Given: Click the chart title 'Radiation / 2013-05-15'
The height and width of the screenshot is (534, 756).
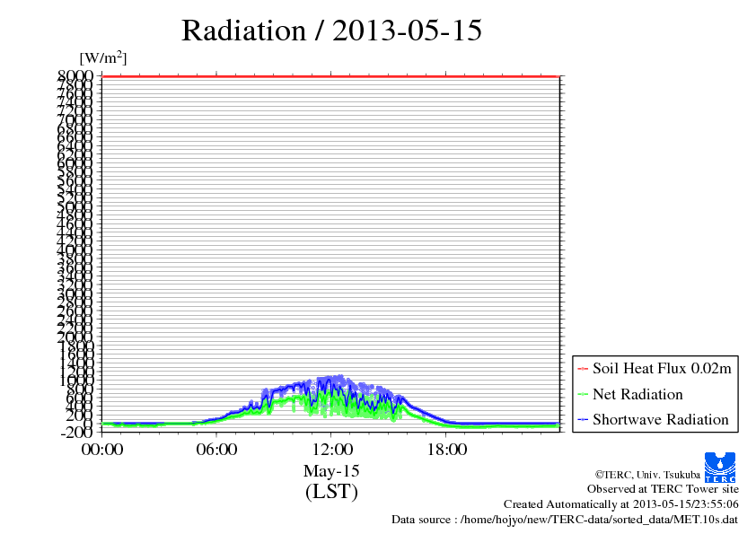Looking at the screenshot, I should click(x=331, y=31).
